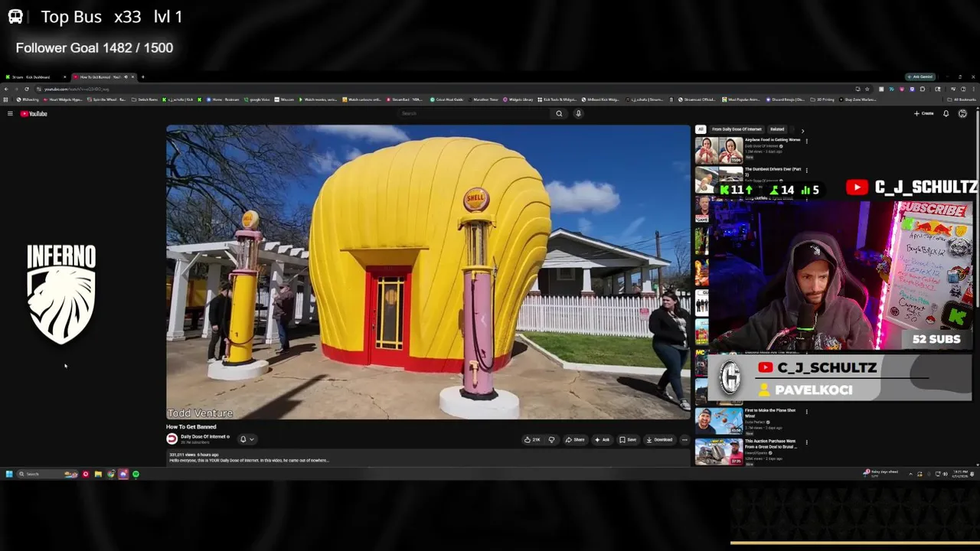
Task: Open the Switch Roms bookmark folder
Action: [x=145, y=99]
